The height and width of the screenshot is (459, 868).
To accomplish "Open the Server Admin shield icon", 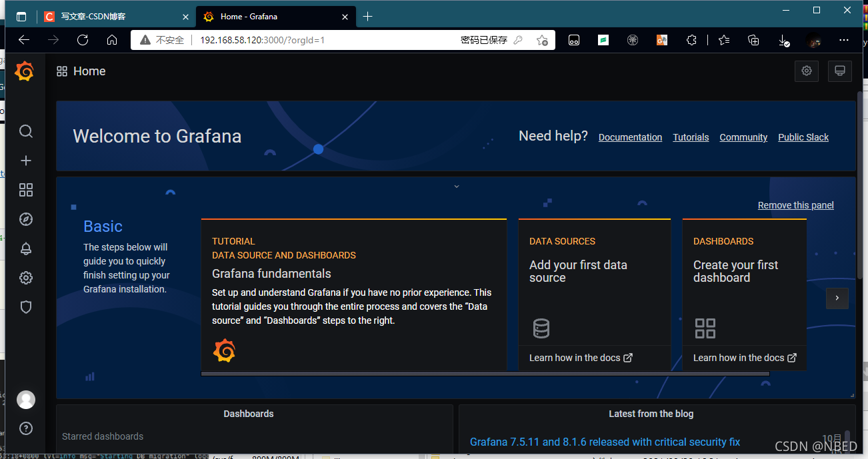I will pyautogui.click(x=26, y=307).
